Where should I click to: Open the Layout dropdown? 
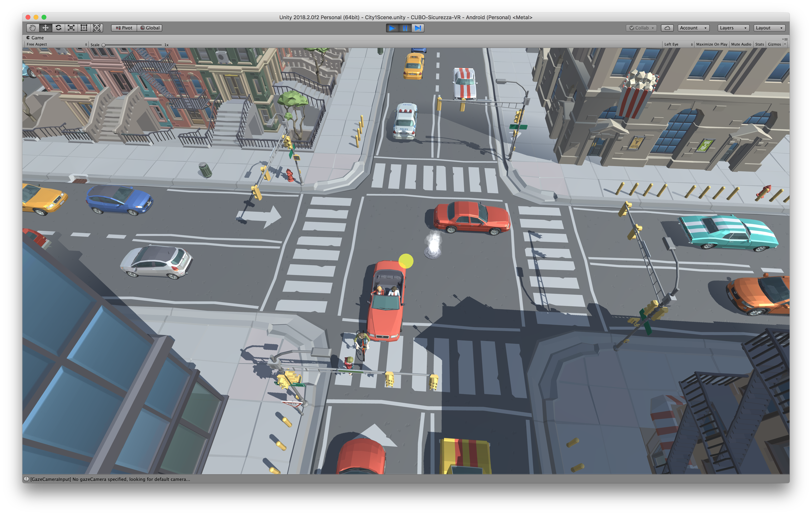769,28
